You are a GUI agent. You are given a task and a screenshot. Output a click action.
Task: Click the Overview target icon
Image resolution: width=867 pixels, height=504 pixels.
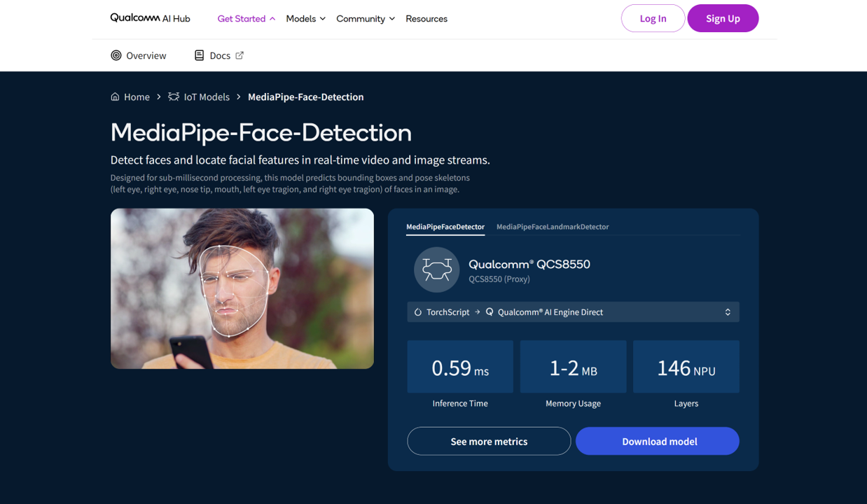click(x=116, y=55)
